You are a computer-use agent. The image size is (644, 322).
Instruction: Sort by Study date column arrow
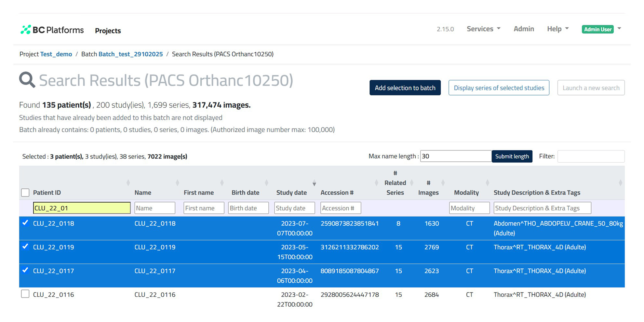314,184
